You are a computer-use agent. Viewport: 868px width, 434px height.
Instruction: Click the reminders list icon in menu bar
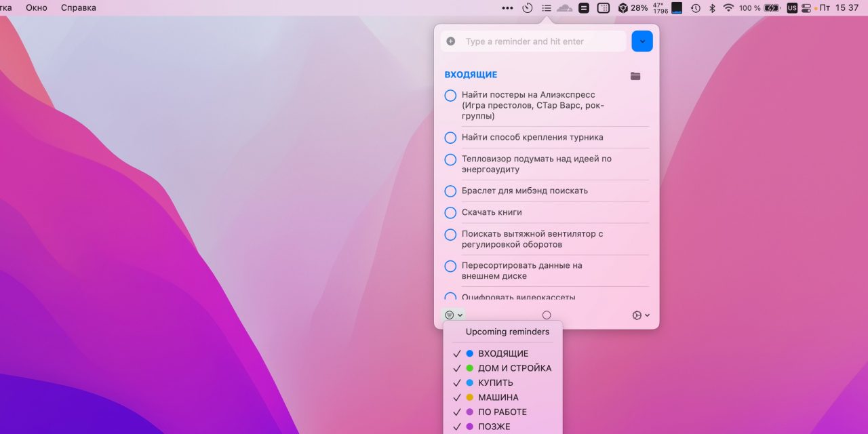point(548,8)
